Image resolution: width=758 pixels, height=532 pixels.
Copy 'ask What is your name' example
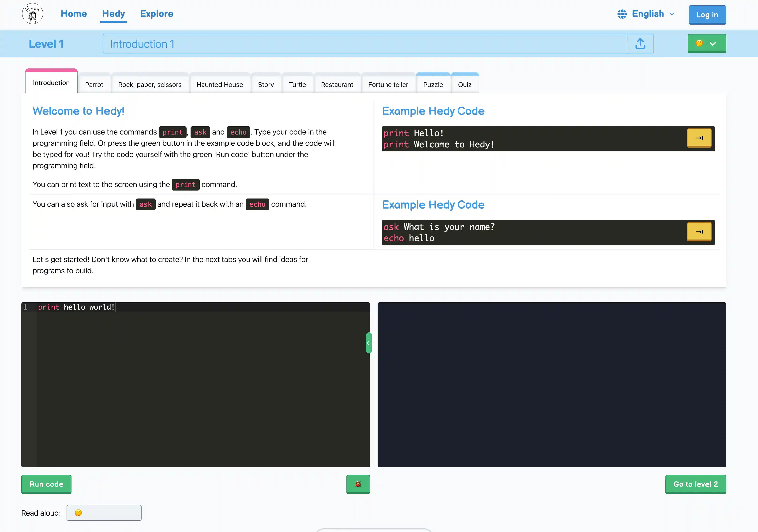pos(699,232)
